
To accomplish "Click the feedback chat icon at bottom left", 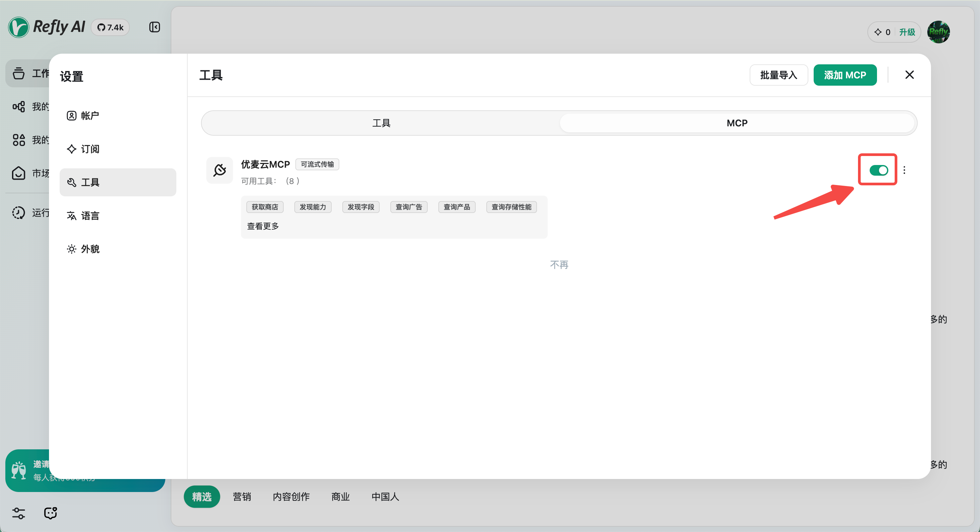I will 50,513.
